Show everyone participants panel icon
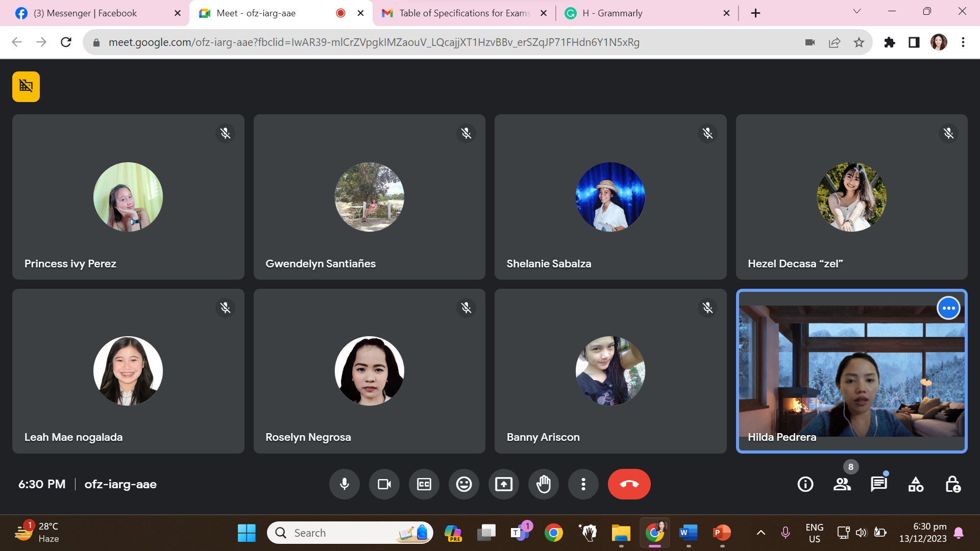This screenshot has height=551, width=980. (842, 484)
